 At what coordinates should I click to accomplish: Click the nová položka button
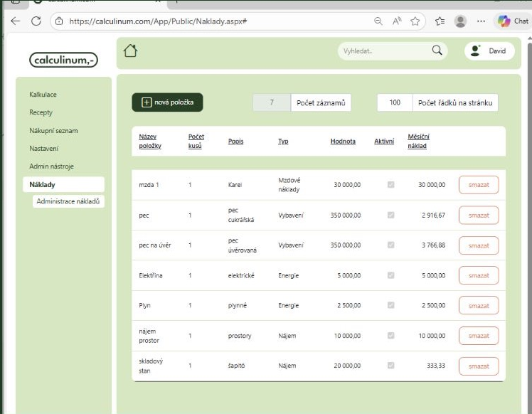click(x=167, y=102)
